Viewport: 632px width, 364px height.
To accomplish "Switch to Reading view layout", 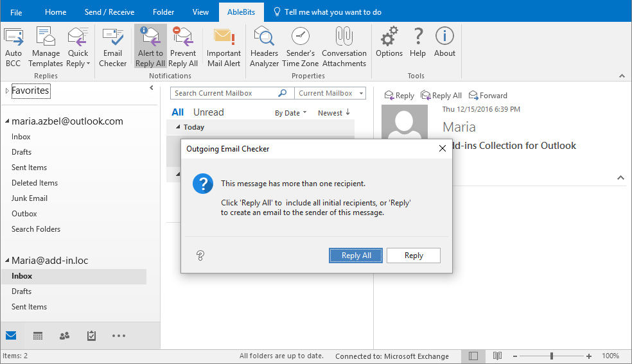I will pos(497,356).
